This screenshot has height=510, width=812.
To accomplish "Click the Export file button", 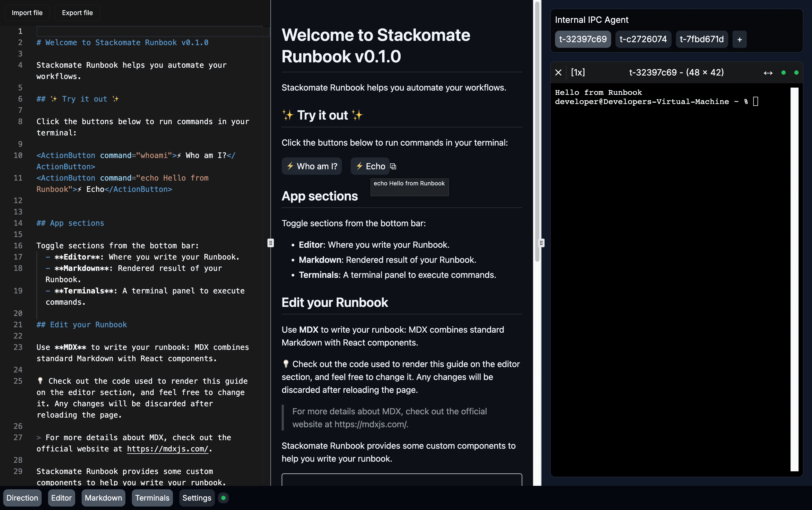I will tap(77, 13).
